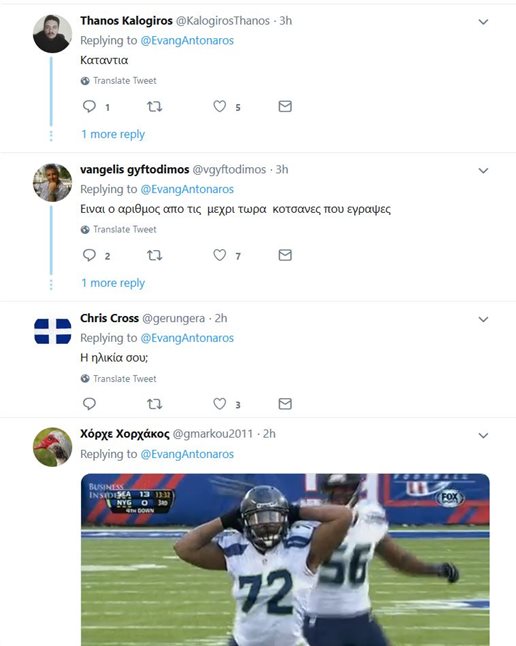Show 1 more reply under vangelis's tweet
Viewport: 516px width, 646px height.
113,283
